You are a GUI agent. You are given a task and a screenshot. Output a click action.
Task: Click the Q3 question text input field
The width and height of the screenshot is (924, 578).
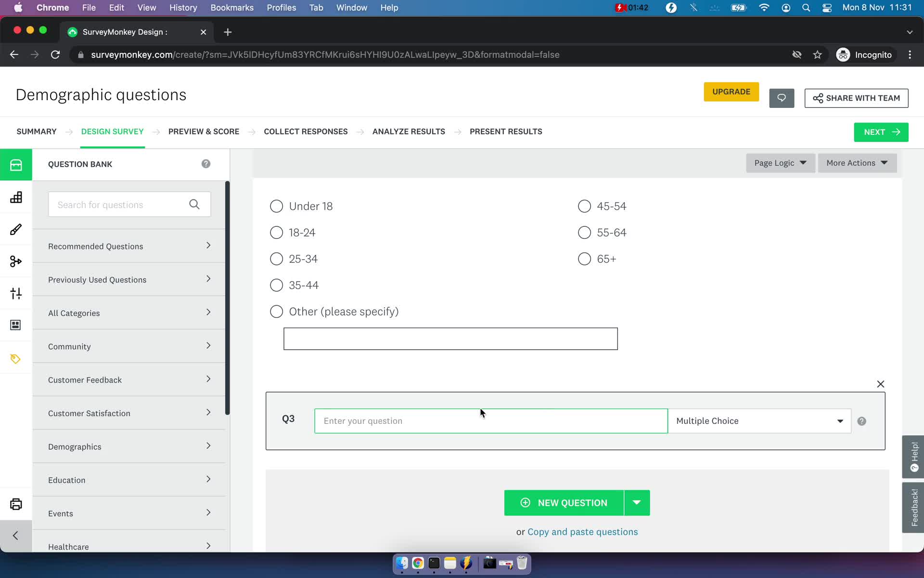(x=491, y=420)
